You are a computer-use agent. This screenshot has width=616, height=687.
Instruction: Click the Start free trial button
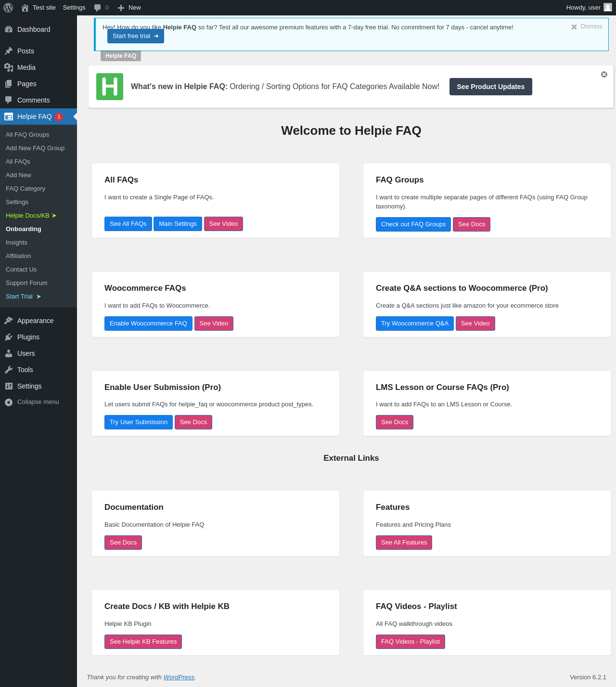point(136,36)
